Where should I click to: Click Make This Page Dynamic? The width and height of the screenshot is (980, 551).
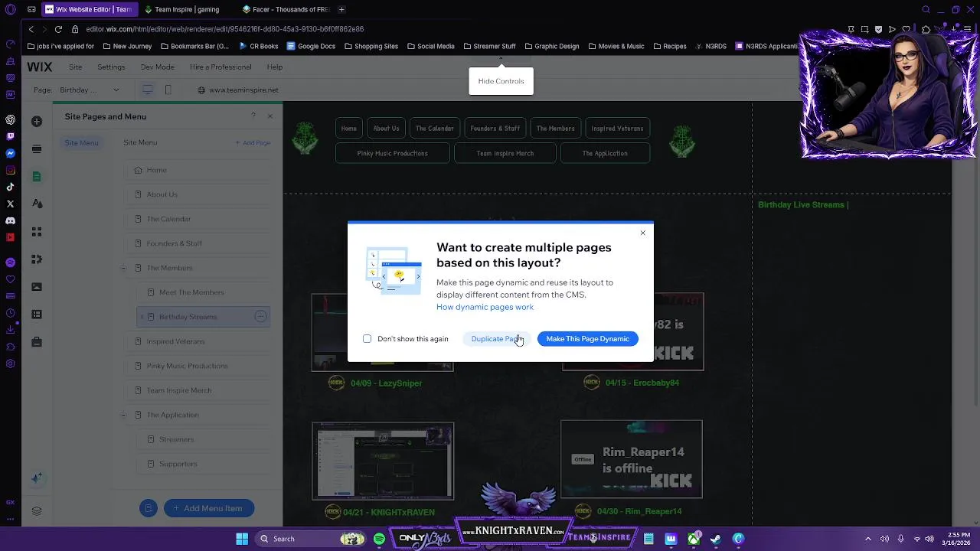point(587,339)
